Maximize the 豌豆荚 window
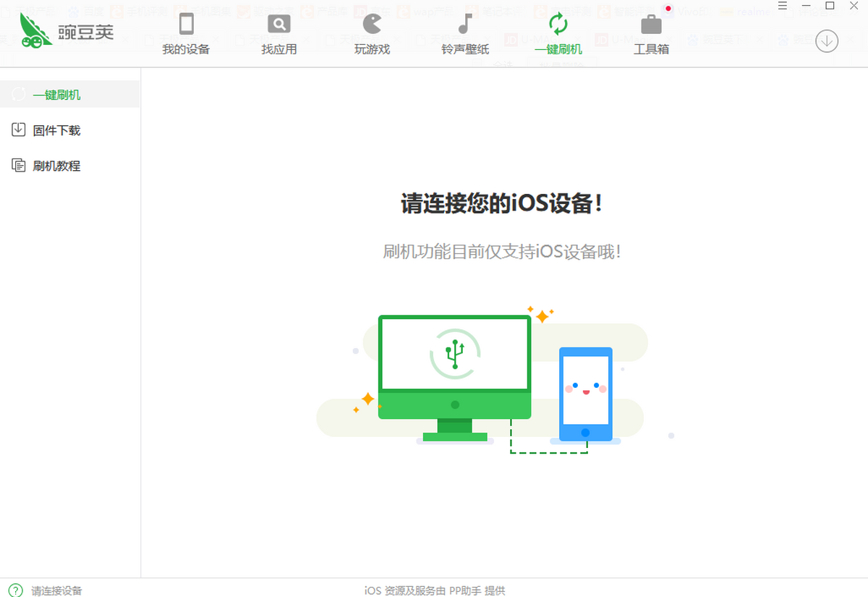The width and height of the screenshot is (868, 597). click(830, 6)
